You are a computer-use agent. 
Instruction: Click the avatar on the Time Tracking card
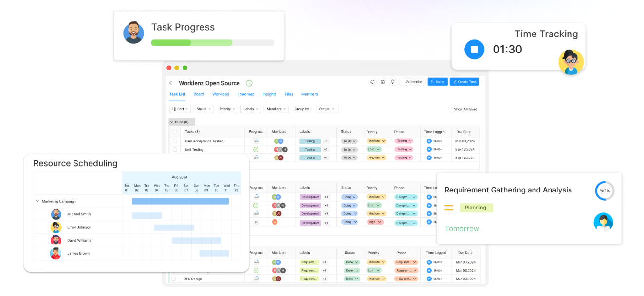pos(571,62)
